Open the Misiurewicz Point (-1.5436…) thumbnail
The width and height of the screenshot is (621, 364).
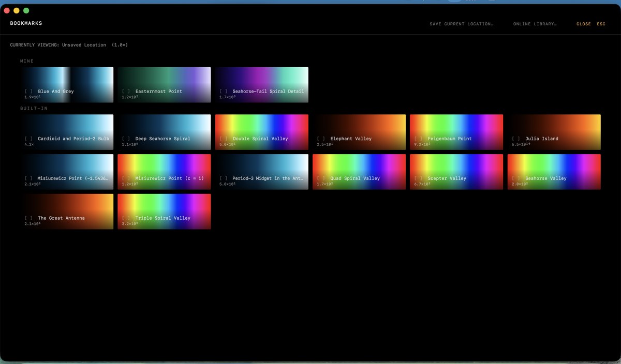[x=68, y=172]
